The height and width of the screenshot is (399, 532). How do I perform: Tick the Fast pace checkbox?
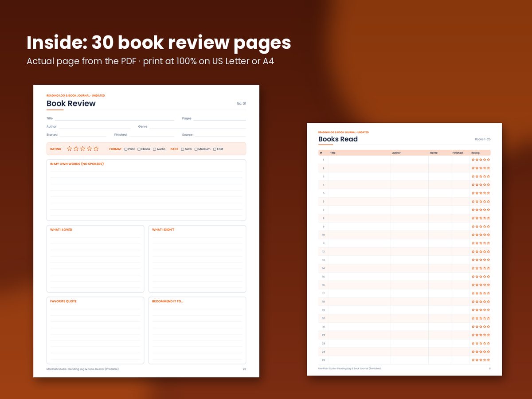[215, 149]
